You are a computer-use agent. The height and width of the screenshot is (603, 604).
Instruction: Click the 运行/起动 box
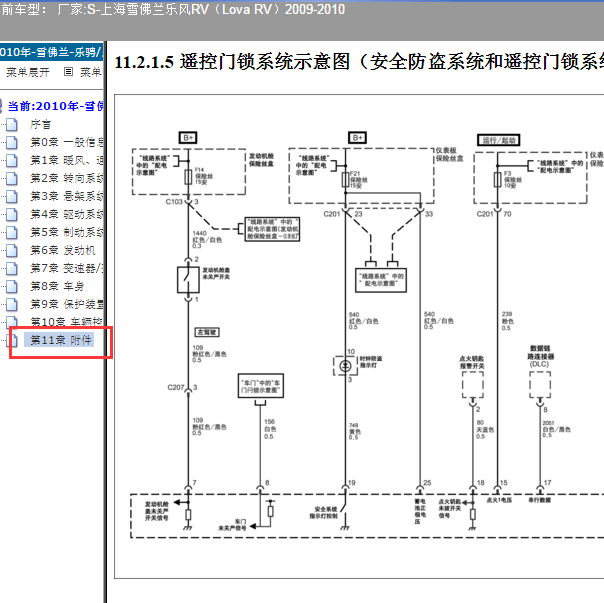(x=499, y=140)
